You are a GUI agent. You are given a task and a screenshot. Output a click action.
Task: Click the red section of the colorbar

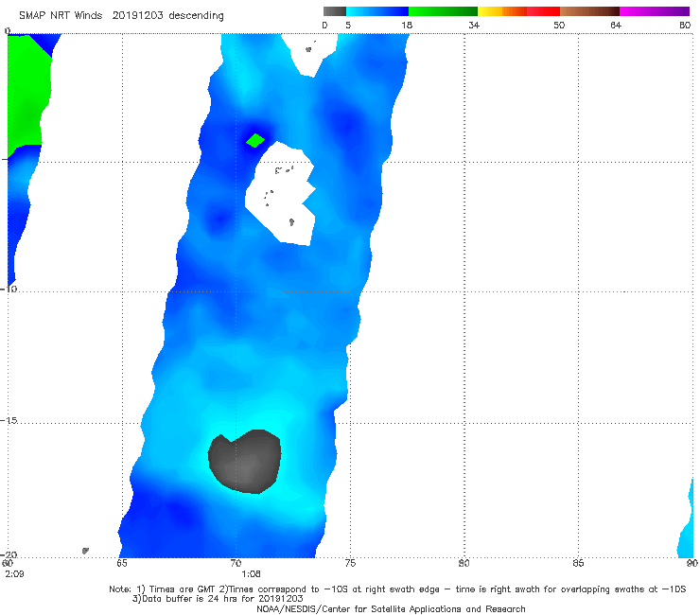(x=543, y=11)
